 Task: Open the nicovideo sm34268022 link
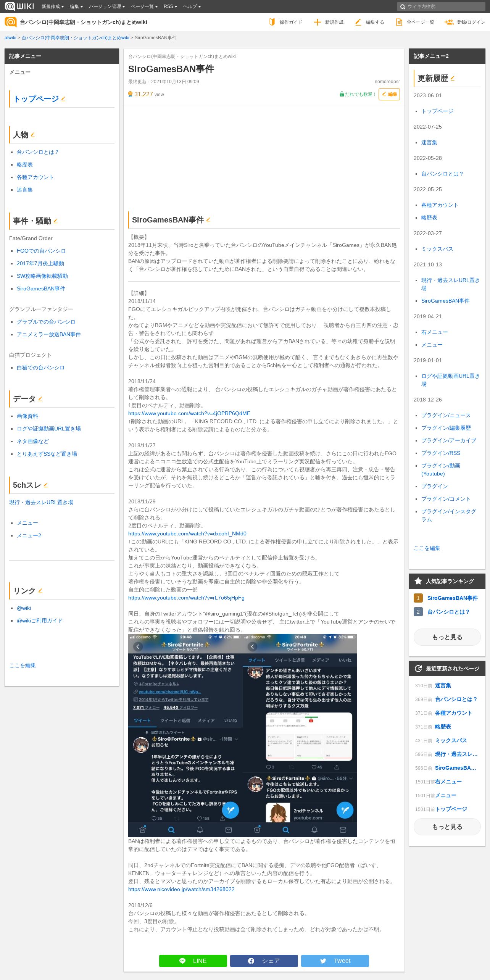[181, 889]
